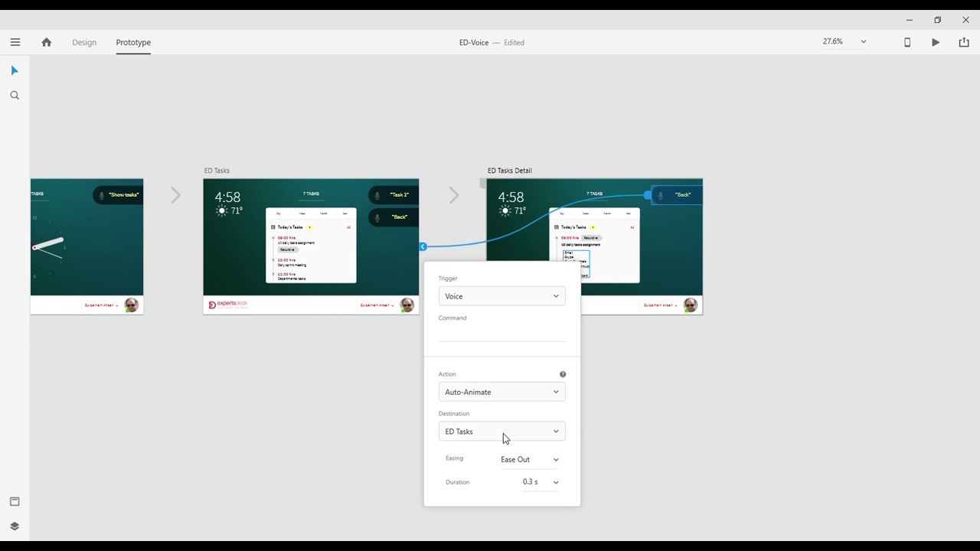Image resolution: width=980 pixels, height=551 pixels.
Task: Restore down the application window
Action: [x=937, y=20]
